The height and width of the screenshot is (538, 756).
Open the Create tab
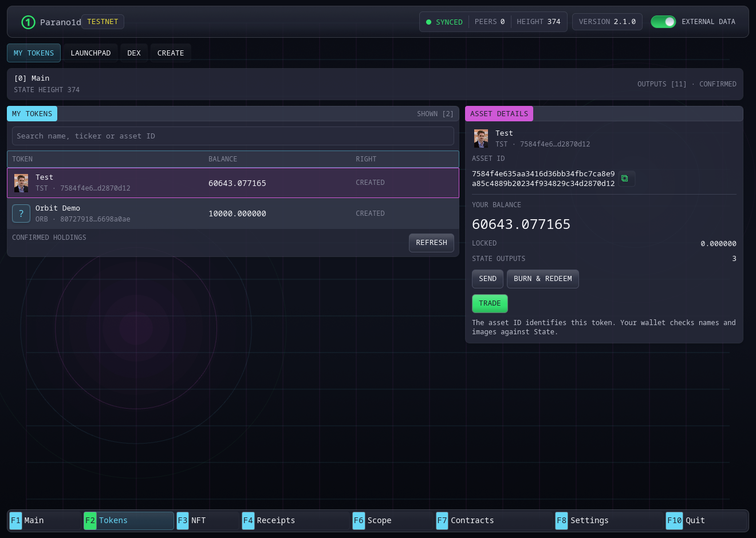coord(171,53)
